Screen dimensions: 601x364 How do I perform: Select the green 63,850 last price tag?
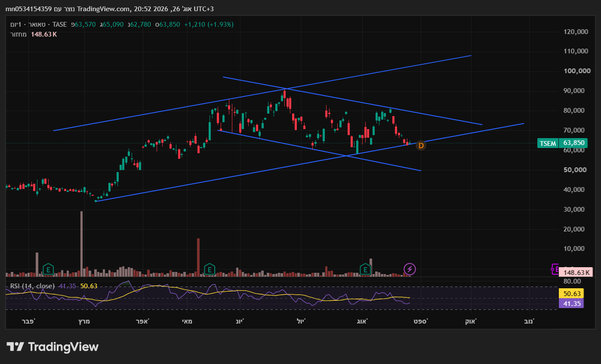tap(573, 143)
